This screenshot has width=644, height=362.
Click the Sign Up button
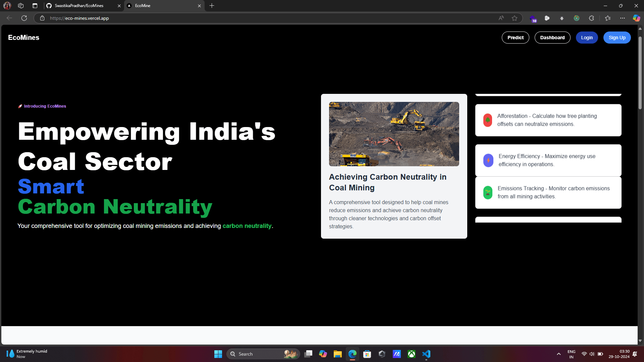click(617, 38)
